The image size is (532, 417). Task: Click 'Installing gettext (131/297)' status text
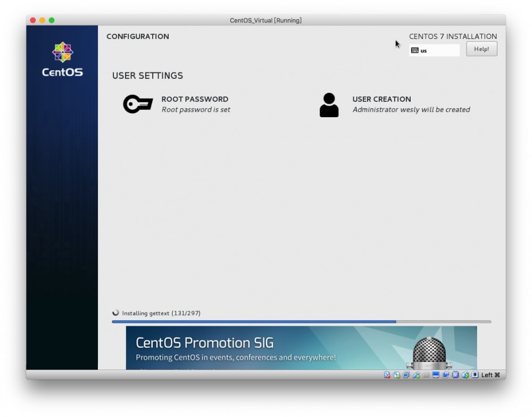pos(161,313)
